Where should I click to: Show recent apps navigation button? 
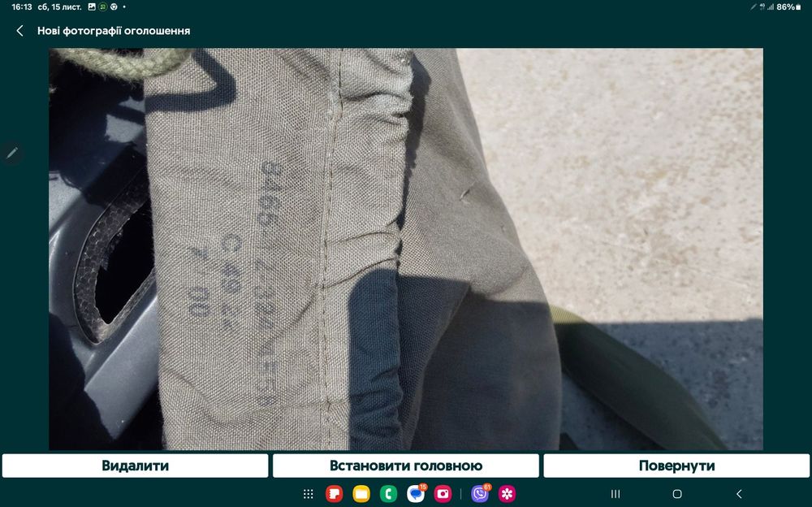click(615, 494)
